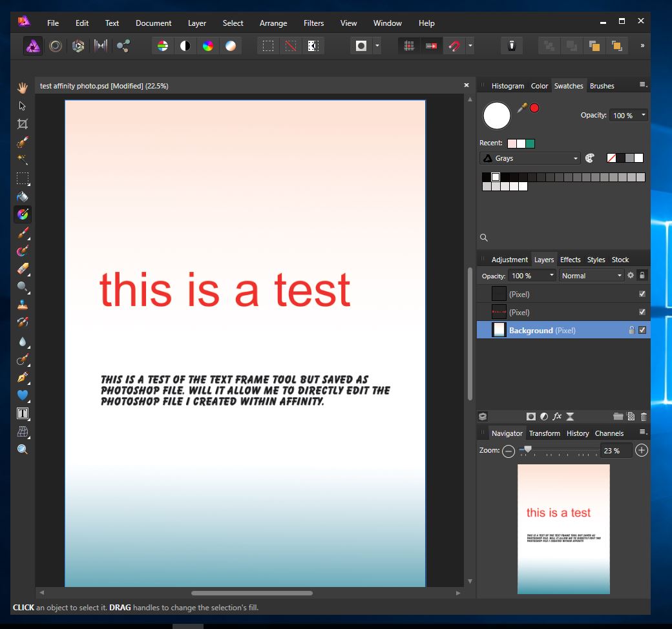This screenshot has height=629, width=672.
Task: Select the Clone Brush tool
Action: point(22,305)
